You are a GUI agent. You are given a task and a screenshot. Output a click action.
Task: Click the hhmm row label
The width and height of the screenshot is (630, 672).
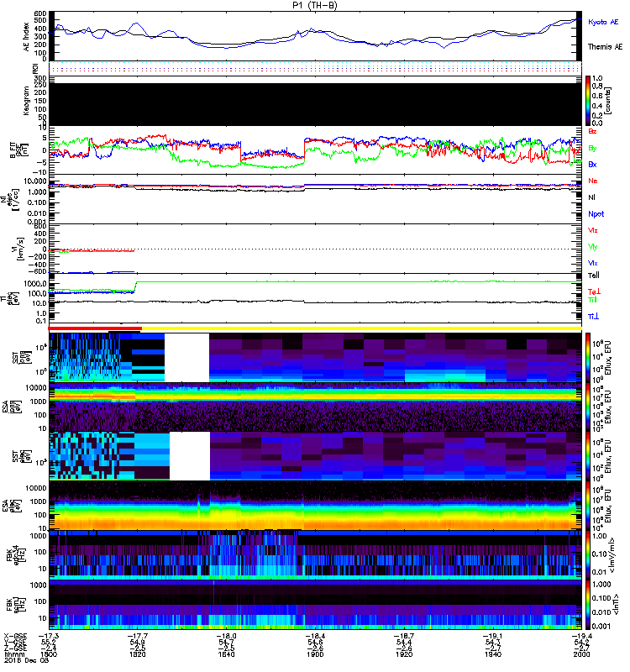[14, 654]
